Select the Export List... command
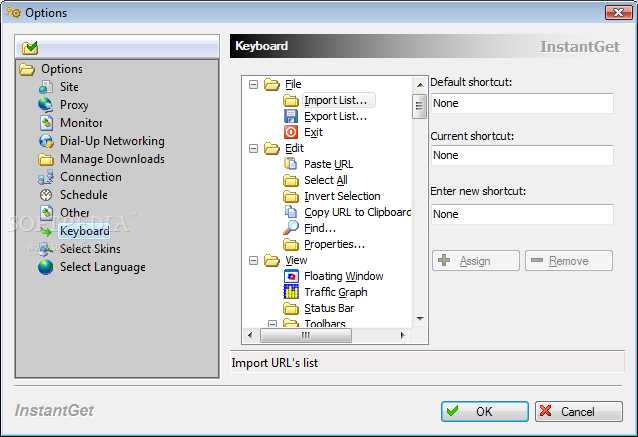 [x=336, y=116]
